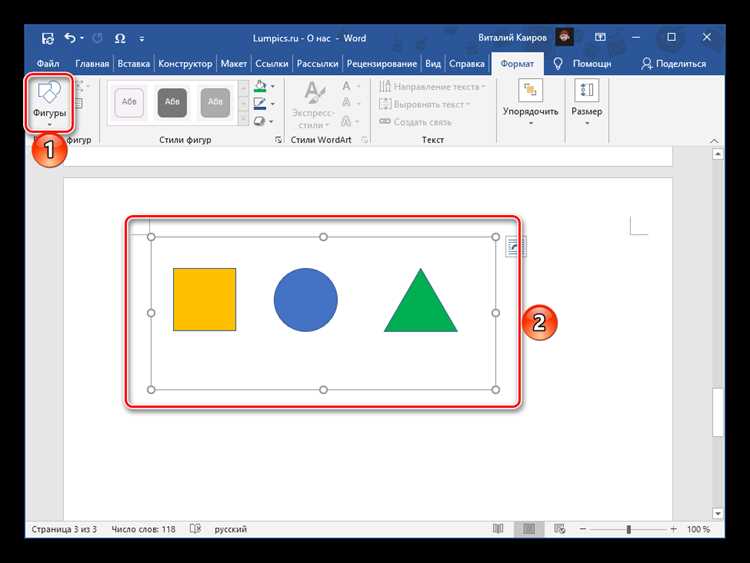The height and width of the screenshot is (563, 750).
Task: Open the Фигуры shapes gallery
Action: [49, 103]
